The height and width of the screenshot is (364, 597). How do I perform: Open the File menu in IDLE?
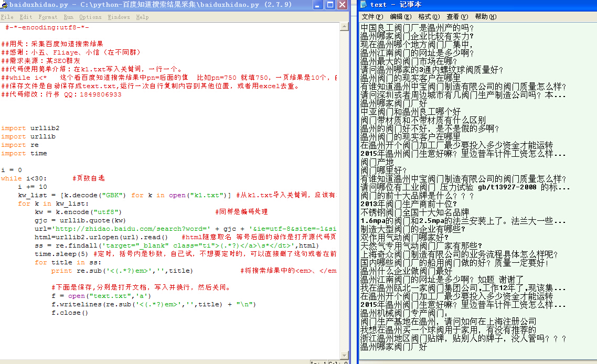point(7,16)
